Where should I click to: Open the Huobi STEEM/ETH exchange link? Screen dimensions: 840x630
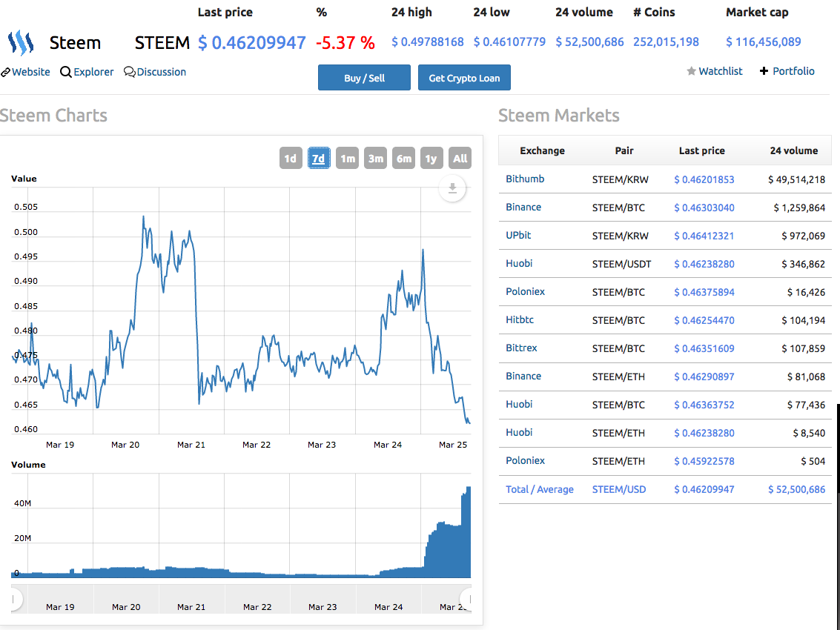(x=519, y=432)
